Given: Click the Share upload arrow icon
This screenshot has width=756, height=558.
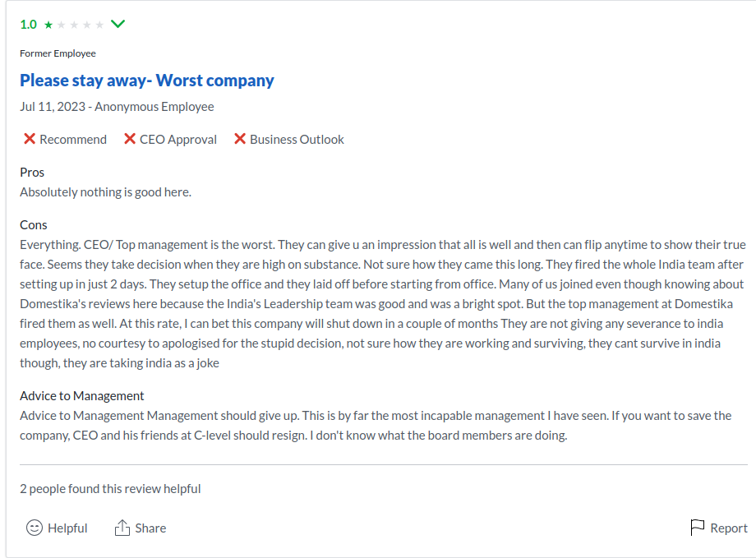Looking at the screenshot, I should 122,528.
